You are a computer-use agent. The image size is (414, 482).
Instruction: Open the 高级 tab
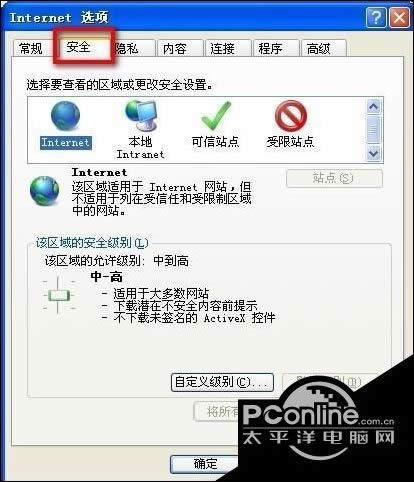tap(324, 49)
